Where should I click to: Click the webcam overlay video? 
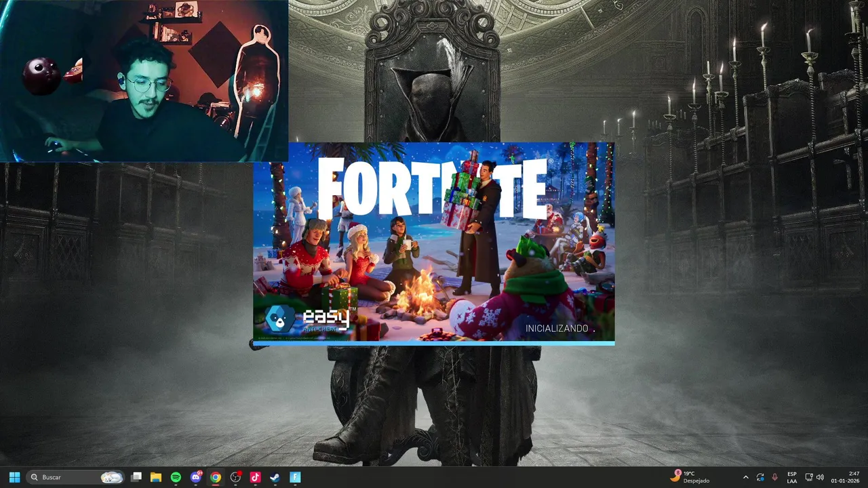click(x=144, y=81)
